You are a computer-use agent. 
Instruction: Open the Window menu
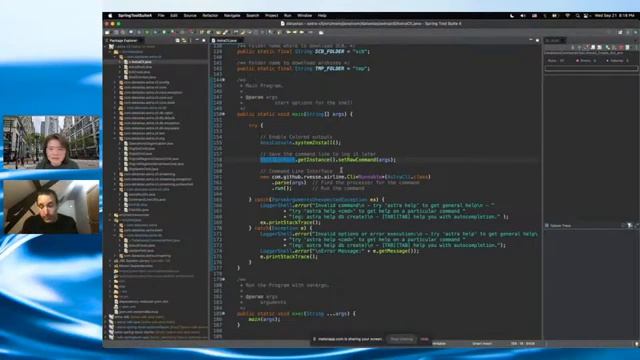[304, 16]
